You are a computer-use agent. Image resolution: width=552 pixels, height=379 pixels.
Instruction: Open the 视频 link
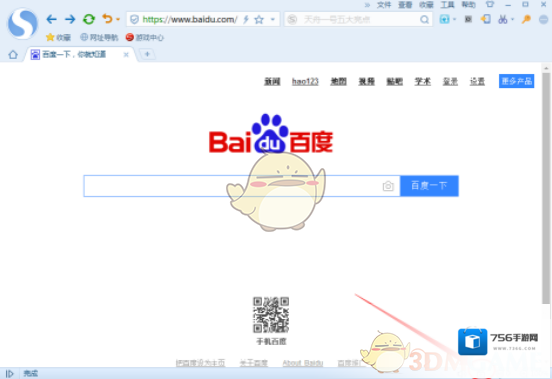pos(366,82)
